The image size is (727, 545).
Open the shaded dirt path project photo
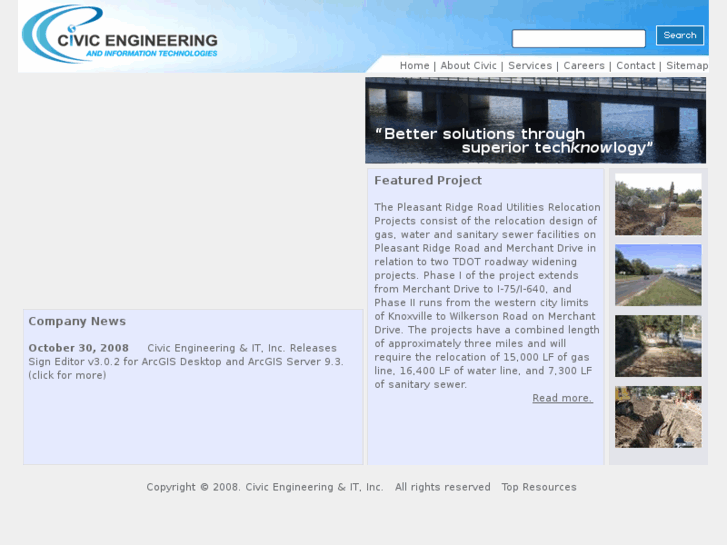pos(658,346)
